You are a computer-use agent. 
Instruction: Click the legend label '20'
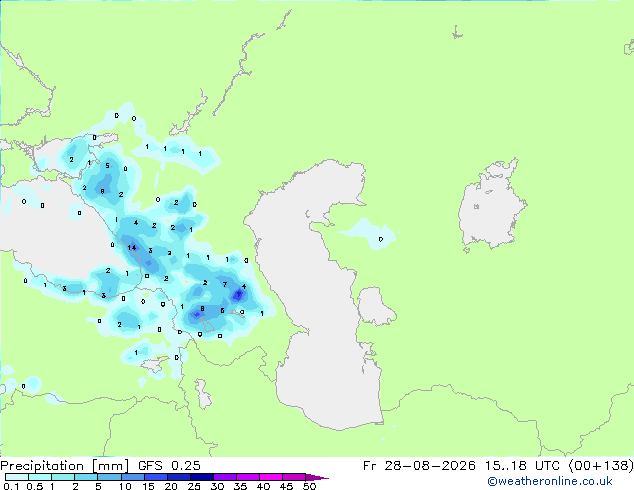point(171,486)
